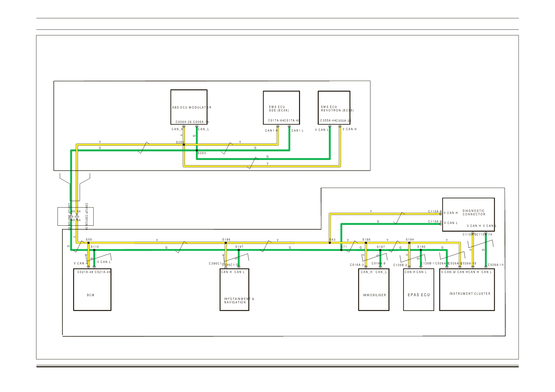Select the EMS ECU REVOTRON (EC0B) block
The image size is (555, 392).
pos(334,108)
